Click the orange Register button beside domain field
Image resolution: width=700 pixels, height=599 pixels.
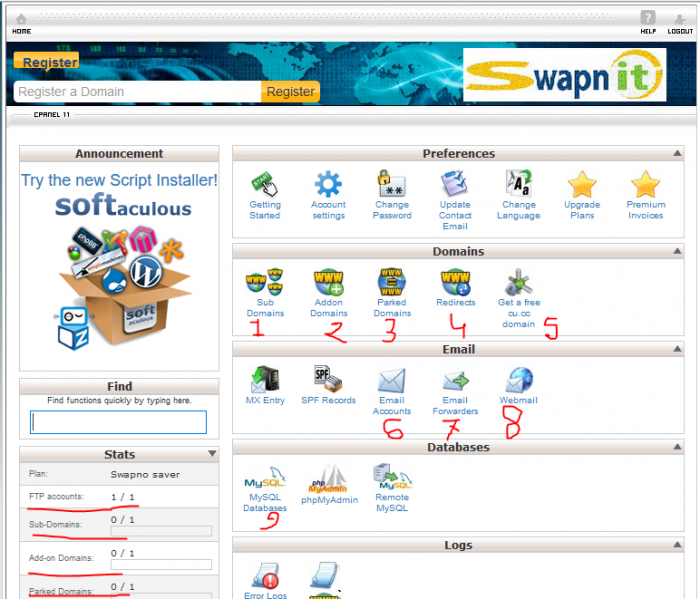tap(291, 92)
